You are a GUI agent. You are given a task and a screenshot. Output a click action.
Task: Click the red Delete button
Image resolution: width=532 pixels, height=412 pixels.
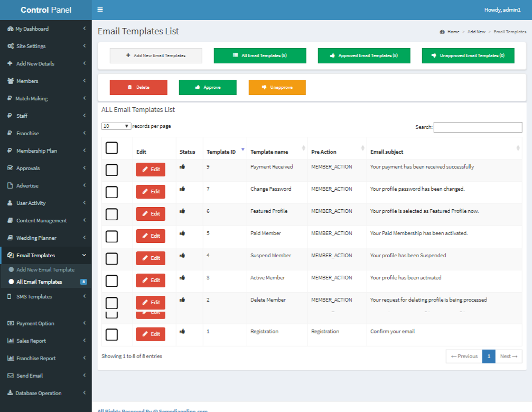tap(138, 87)
